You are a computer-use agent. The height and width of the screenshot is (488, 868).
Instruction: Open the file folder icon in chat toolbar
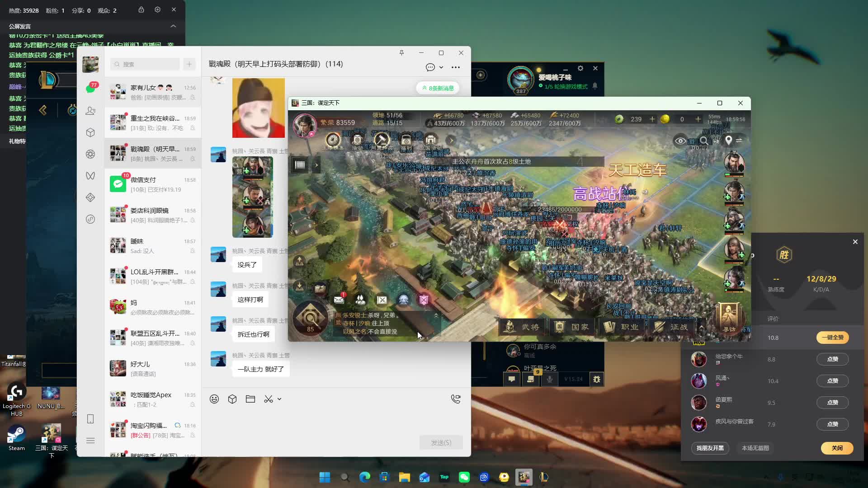tap(250, 399)
